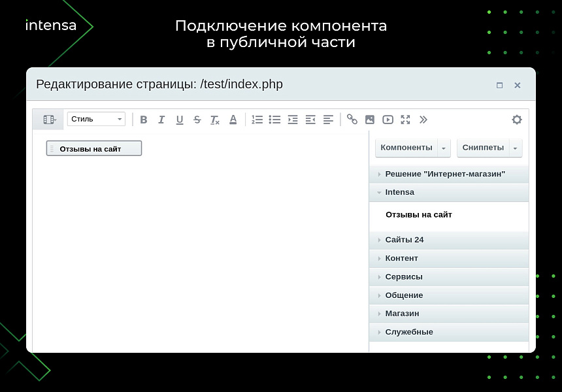This screenshot has width=562, height=392.
Task: Apply strikethrough formatting
Action: click(196, 120)
